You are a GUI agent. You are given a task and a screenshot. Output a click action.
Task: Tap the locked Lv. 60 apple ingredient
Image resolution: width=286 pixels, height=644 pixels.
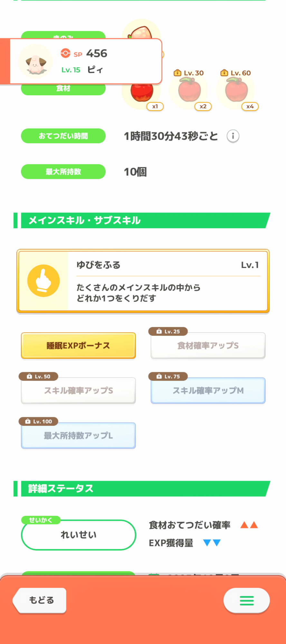tap(237, 91)
